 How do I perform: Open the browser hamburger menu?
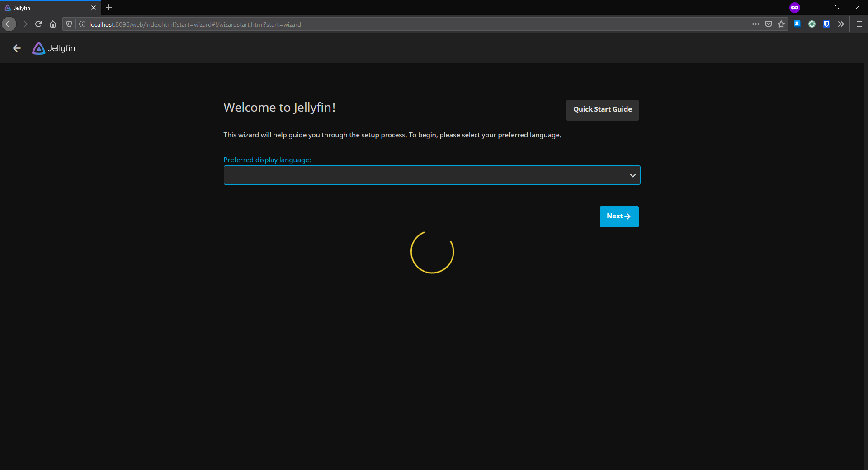click(859, 24)
